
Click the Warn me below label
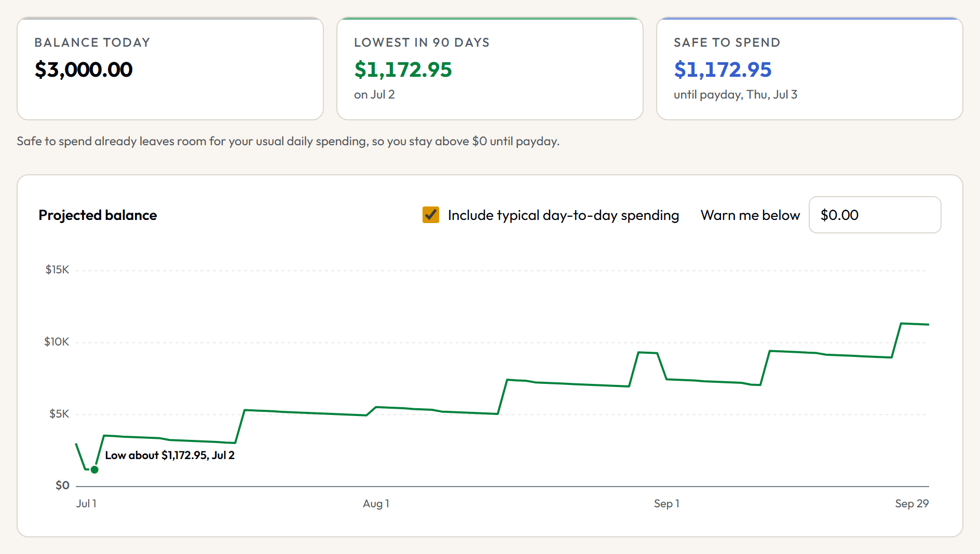pos(750,215)
